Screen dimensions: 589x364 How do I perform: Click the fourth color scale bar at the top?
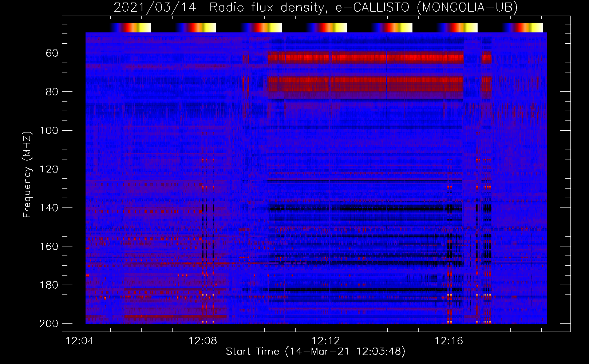(x=327, y=28)
